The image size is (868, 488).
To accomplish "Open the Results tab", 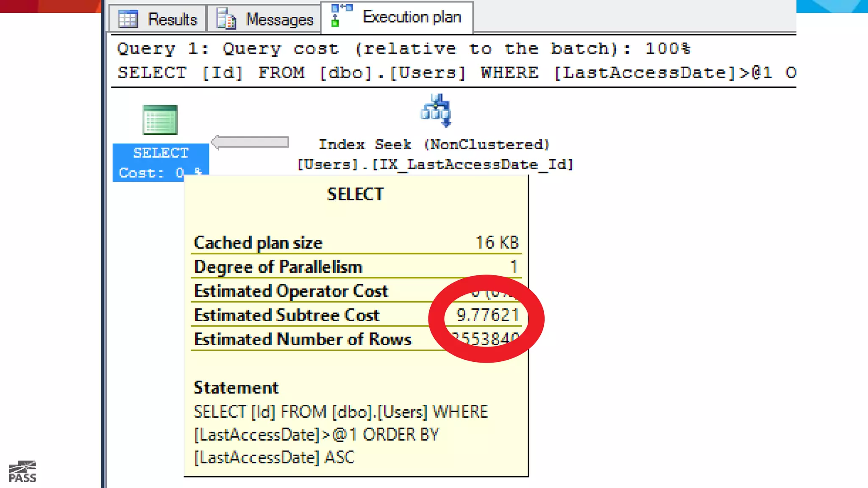I will coord(172,19).
